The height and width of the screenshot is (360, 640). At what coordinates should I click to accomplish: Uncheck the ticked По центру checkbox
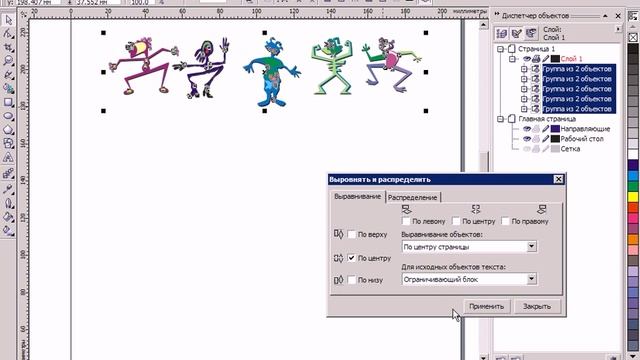(351, 258)
